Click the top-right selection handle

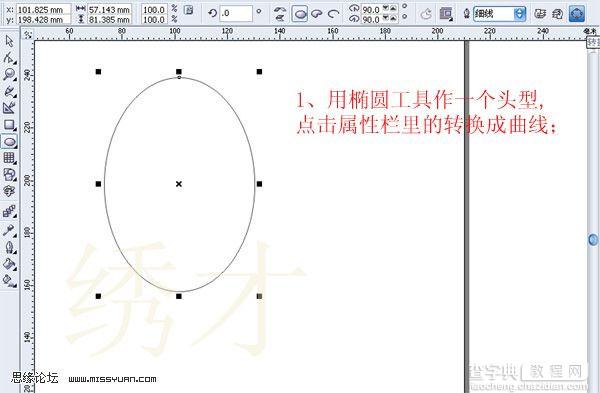[259, 72]
